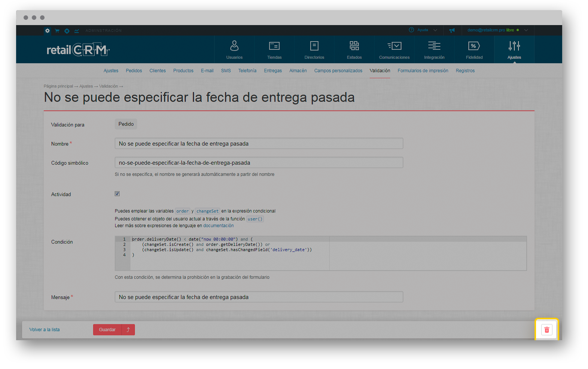
Task: Click the question mark help icon
Action: pyautogui.click(x=411, y=30)
